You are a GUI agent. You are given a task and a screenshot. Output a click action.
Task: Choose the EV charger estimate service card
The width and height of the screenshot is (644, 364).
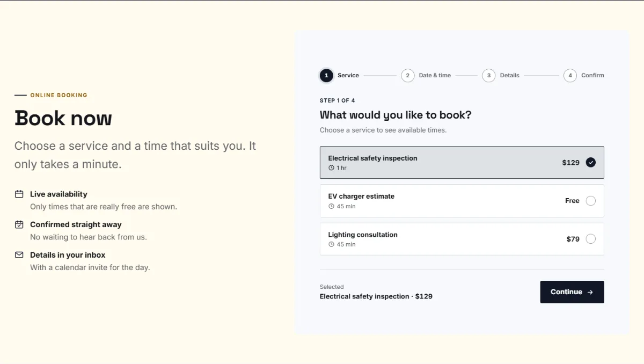[x=462, y=201]
